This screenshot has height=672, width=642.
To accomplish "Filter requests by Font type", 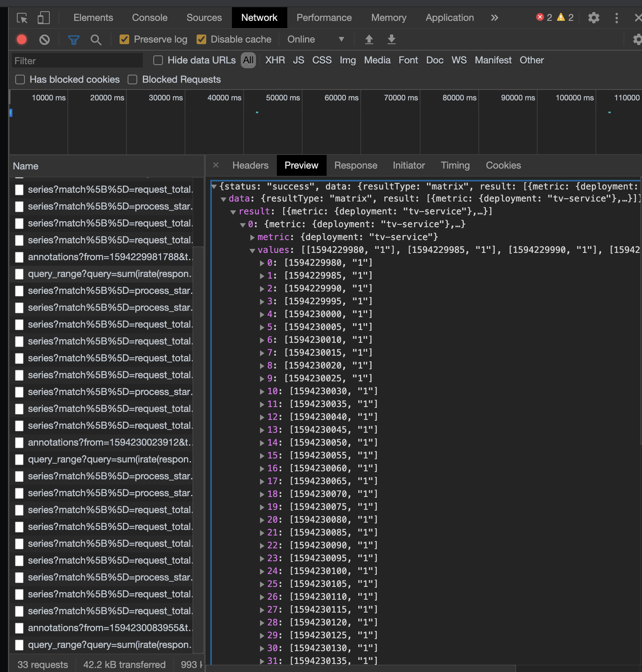I will click(x=408, y=60).
